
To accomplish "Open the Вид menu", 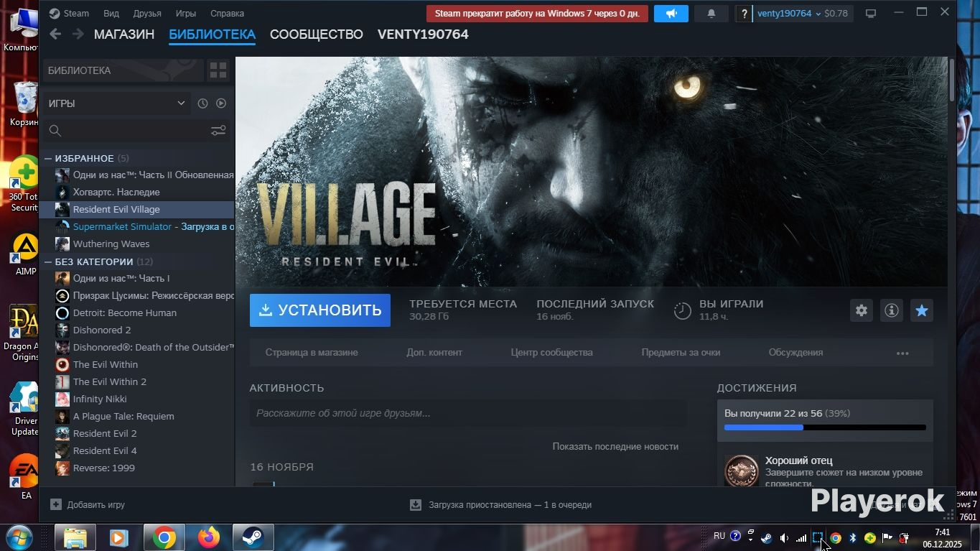I will point(111,14).
